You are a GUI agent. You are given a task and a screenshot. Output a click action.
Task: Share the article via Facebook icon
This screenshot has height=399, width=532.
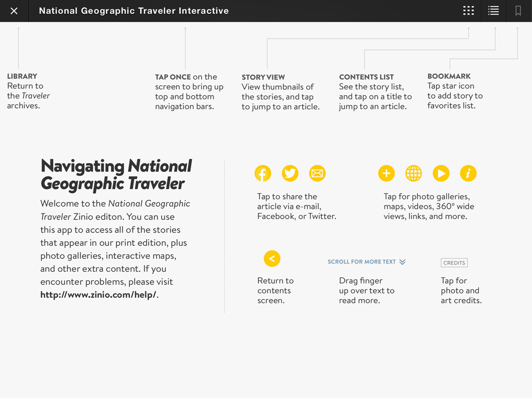point(263,174)
